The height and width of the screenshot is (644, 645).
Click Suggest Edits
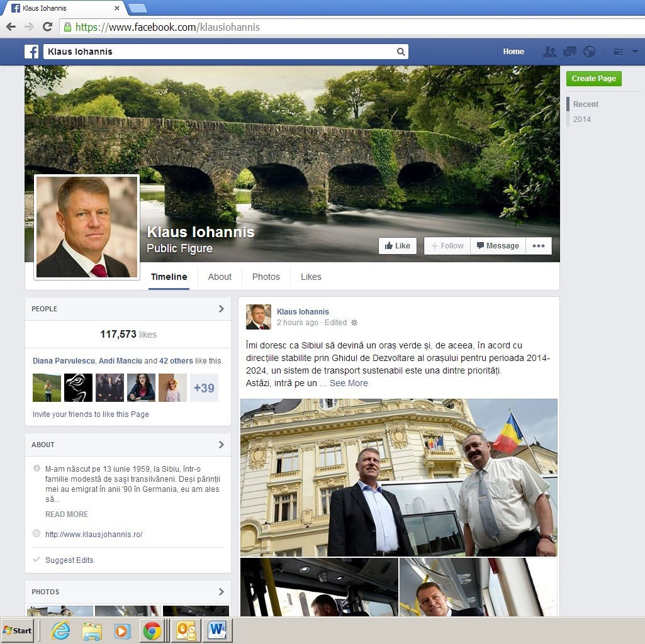point(69,560)
